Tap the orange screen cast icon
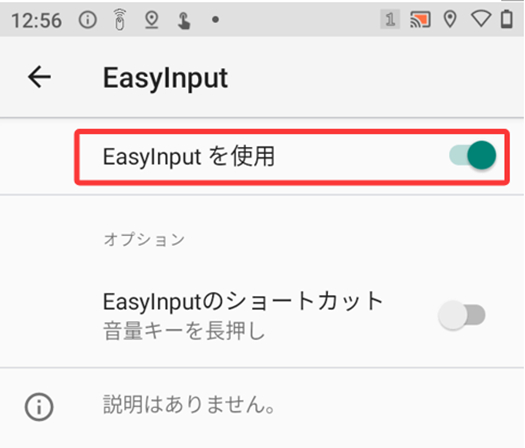Viewport: 525px width, 448px height. pyautogui.click(x=420, y=19)
